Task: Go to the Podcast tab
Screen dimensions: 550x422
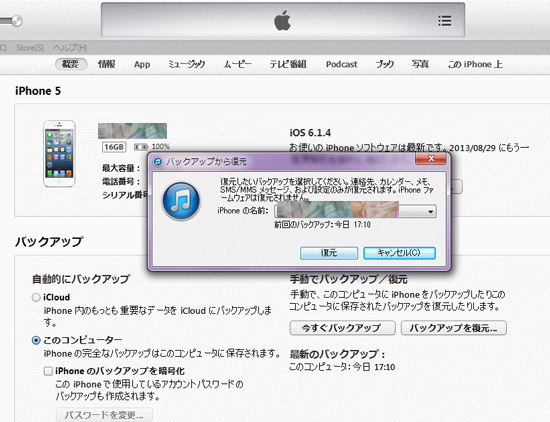Action: (x=341, y=64)
